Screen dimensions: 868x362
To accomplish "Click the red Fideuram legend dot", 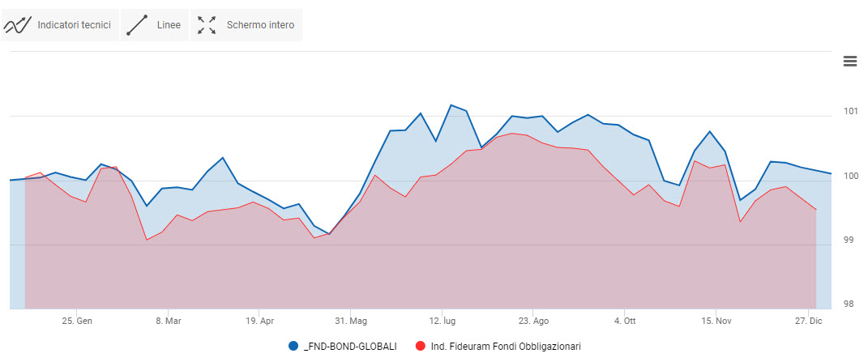I will coord(419,346).
